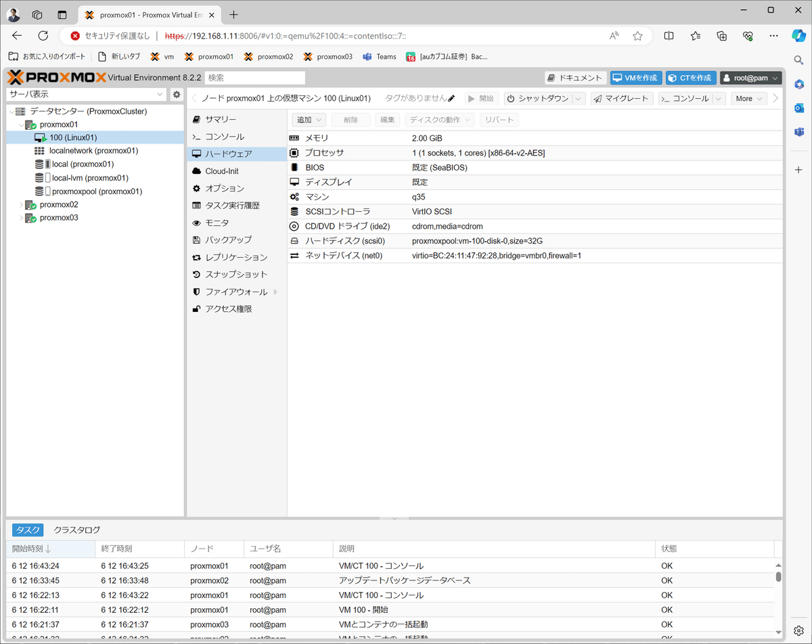
Task: Select the ネットデバイス (net0) row
Action: coord(535,256)
